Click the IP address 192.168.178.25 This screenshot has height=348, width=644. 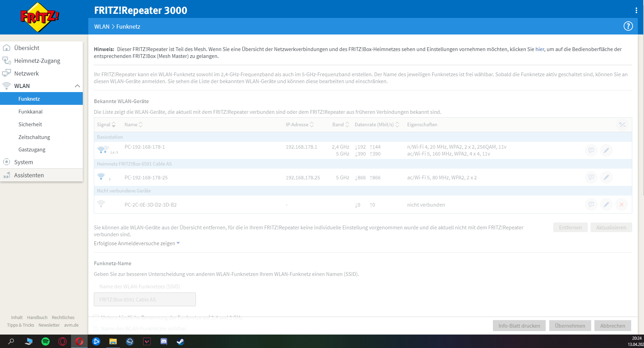click(x=303, y=178)
